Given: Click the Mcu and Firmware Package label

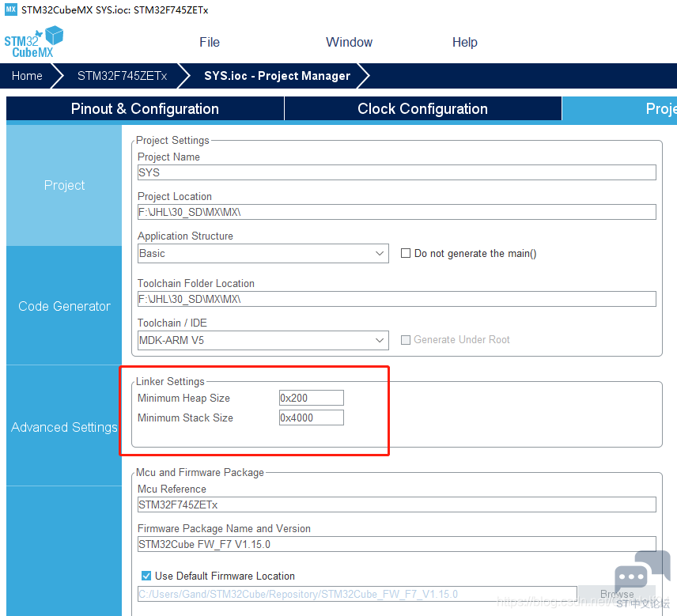Looking at the screenshot, I should (x=200, y=473).
